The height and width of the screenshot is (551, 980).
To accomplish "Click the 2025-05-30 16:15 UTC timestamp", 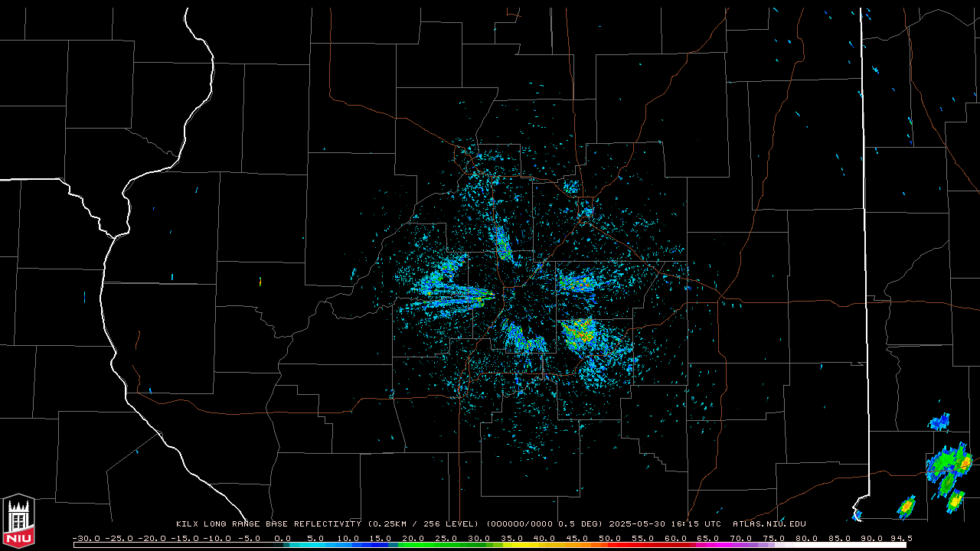I will point(665,524).
